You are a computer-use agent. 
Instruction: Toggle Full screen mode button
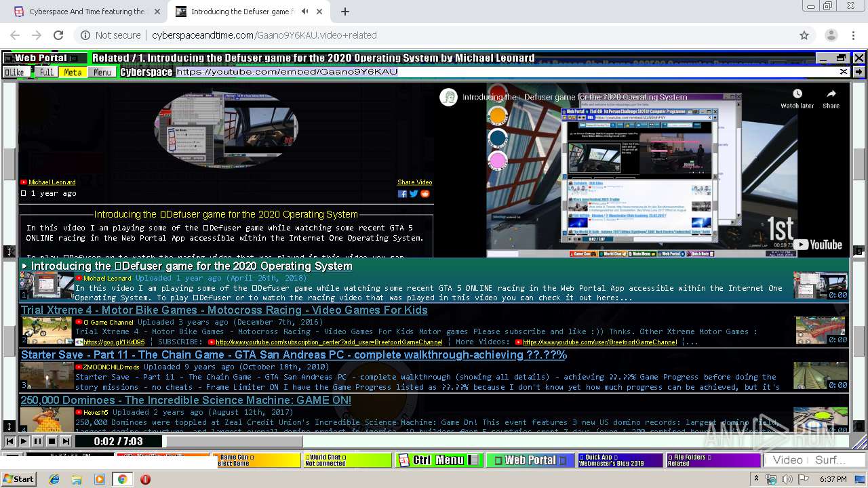point(45,73)
